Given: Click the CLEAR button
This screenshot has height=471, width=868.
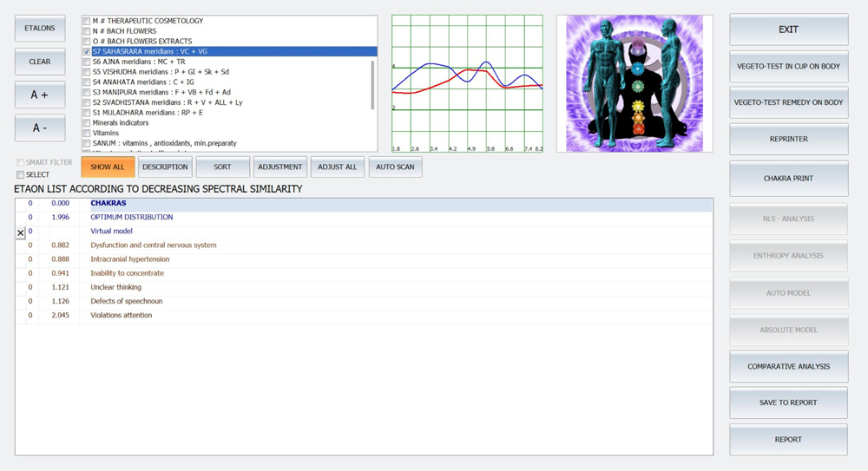Looking at the screenshot, I should (x=40, y=62).
